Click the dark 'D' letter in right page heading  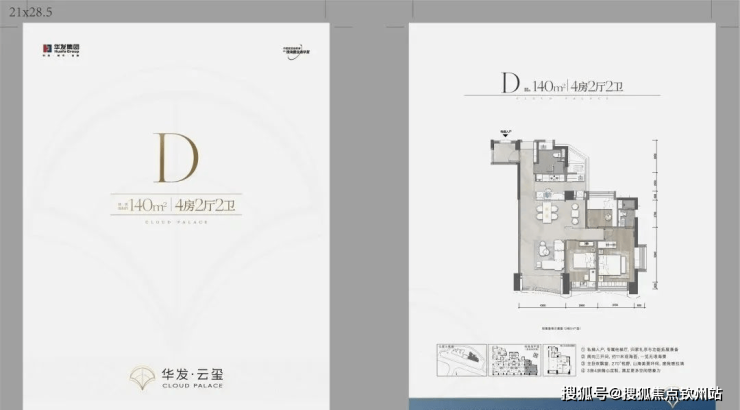(510, 83)
